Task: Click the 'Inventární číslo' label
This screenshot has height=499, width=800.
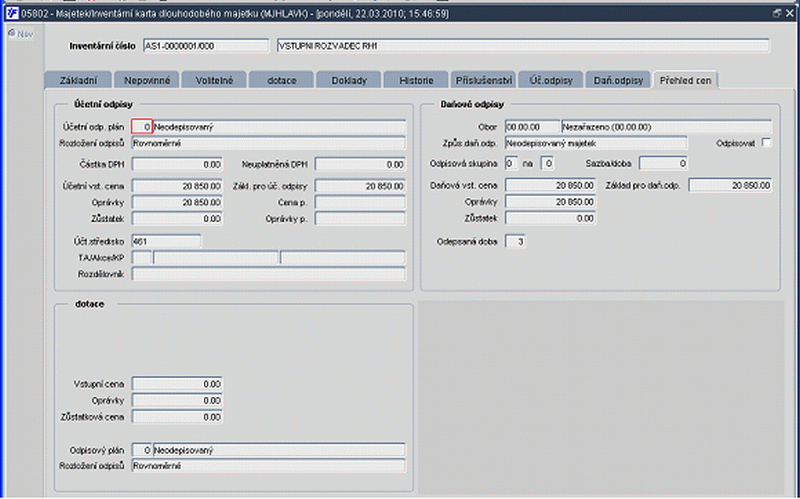Action: (103, 46)
